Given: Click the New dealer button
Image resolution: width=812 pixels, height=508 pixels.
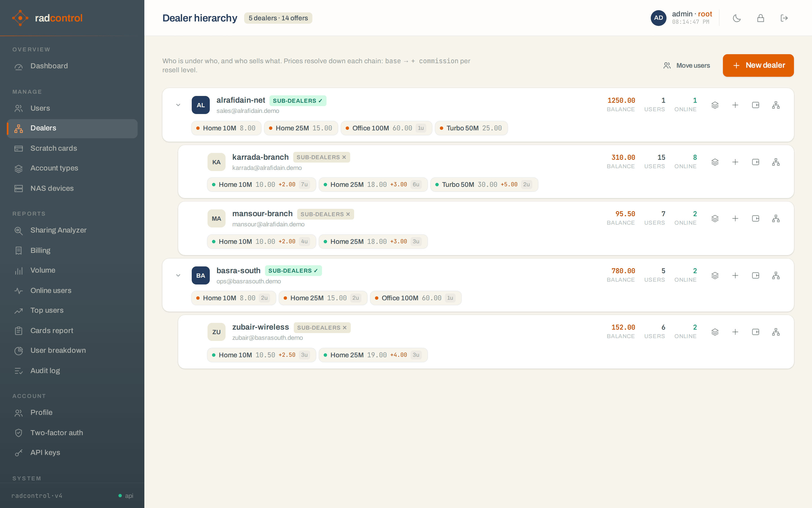Looking at the screenshot, I should point(758,65).
